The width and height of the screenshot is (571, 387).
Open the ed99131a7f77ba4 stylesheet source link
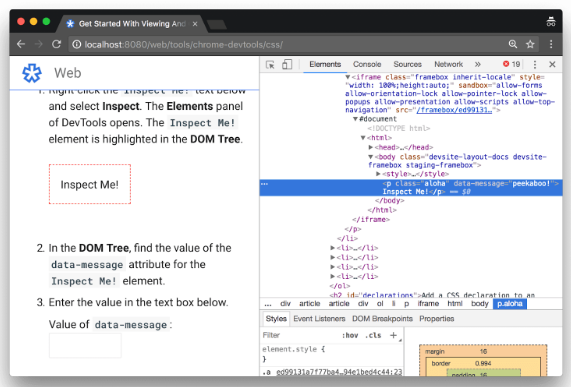click(x=339, y=372)
